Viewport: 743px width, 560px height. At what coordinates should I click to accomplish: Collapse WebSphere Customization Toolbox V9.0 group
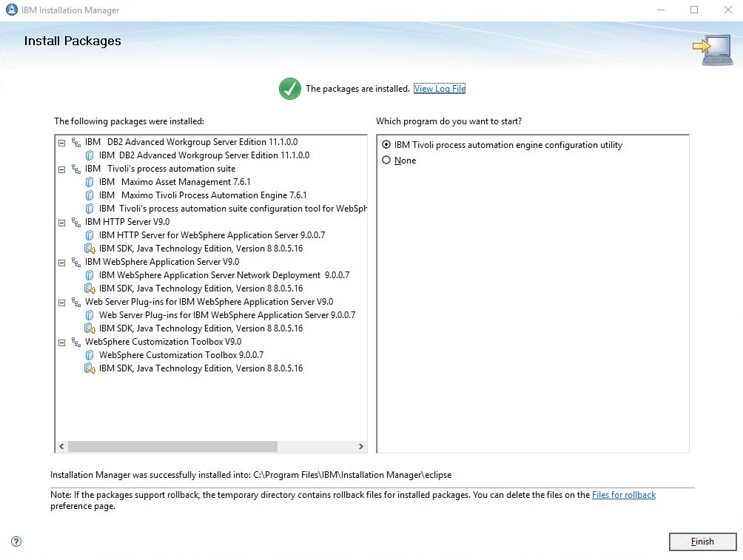tap(61, 343)
